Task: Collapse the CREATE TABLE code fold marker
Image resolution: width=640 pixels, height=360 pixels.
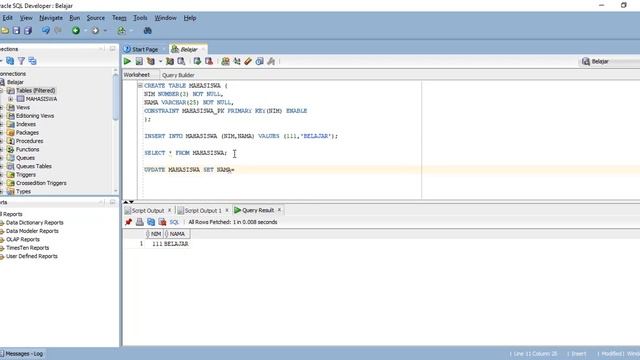Action: (140, 86)
